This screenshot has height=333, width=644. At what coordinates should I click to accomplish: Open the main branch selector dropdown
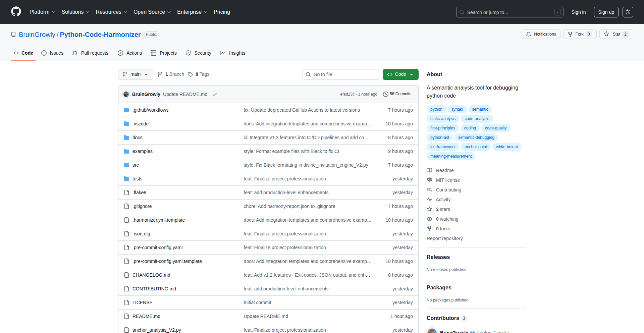136,74
